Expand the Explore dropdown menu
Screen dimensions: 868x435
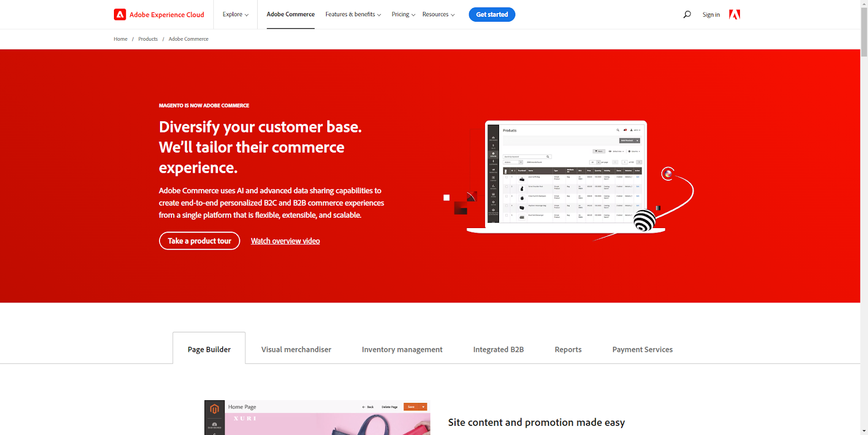coord(235,15)
